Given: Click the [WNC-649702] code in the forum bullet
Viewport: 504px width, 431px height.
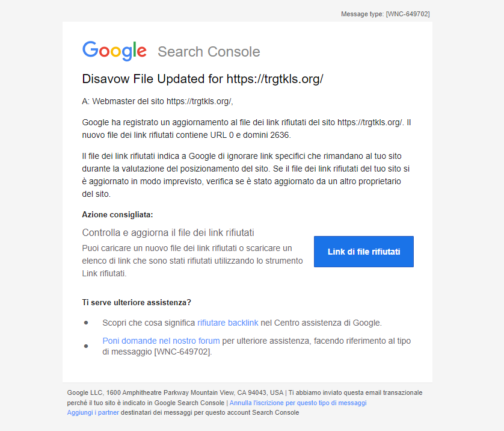Looking at the screenshot, I should point(183,352).
